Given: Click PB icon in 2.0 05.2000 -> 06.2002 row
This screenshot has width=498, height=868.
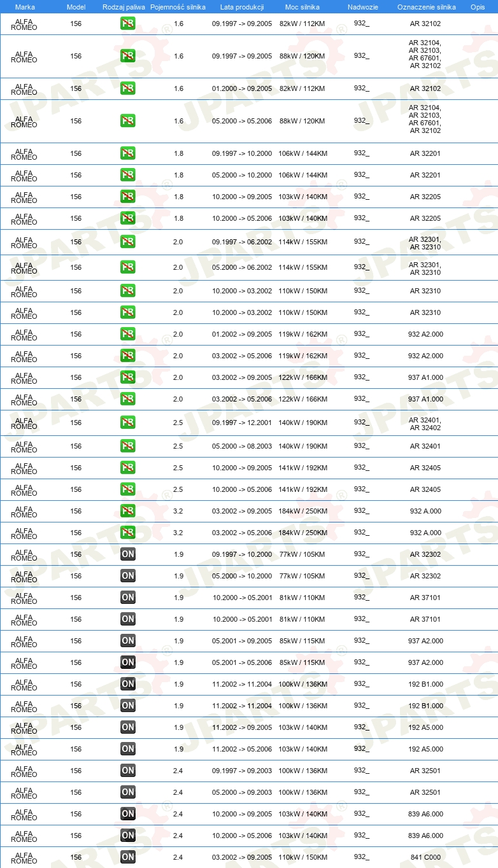Looking at the screenshot, I should [x=128, y=267].
